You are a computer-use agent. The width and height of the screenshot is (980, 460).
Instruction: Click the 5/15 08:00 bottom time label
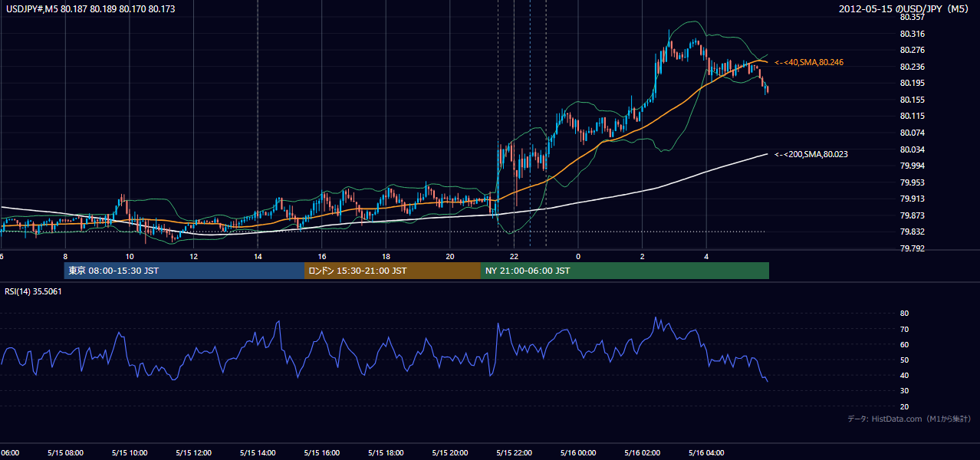point(65,452)
